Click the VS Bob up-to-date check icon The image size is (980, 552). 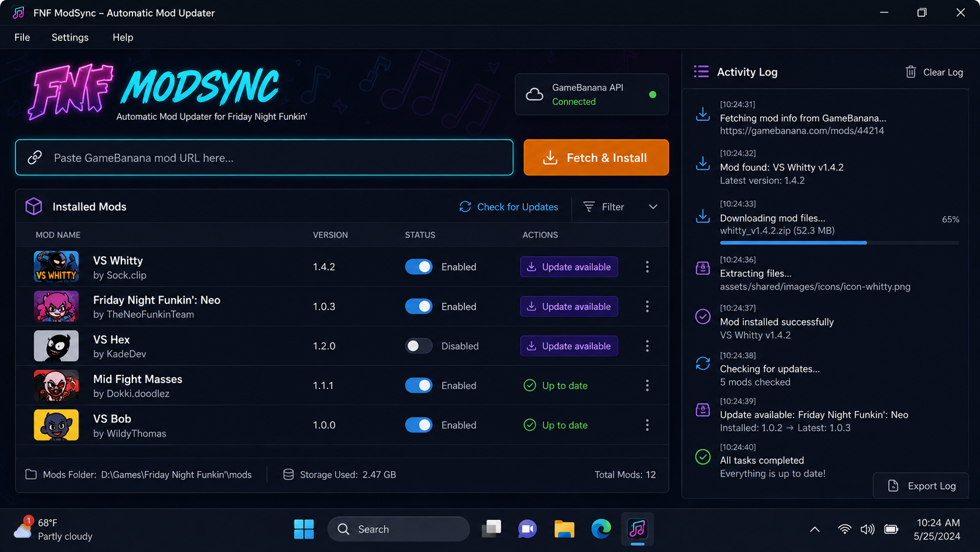[529, 425]
